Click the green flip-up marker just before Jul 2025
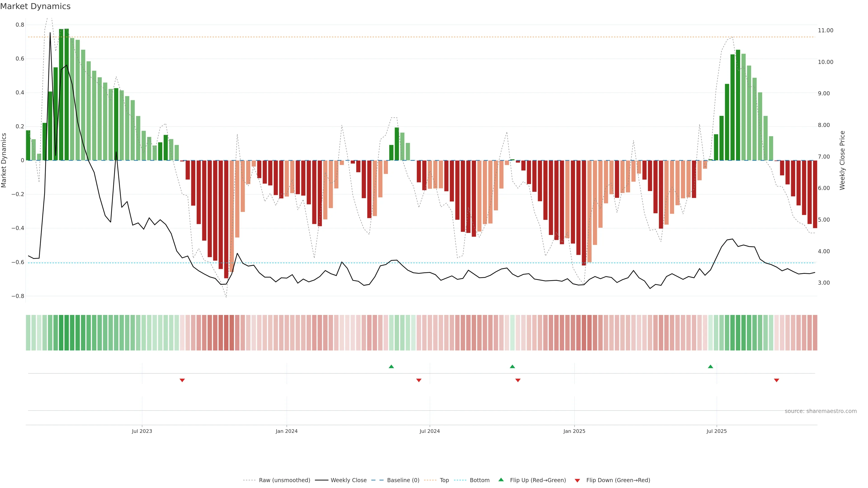 tap(710, 366)
